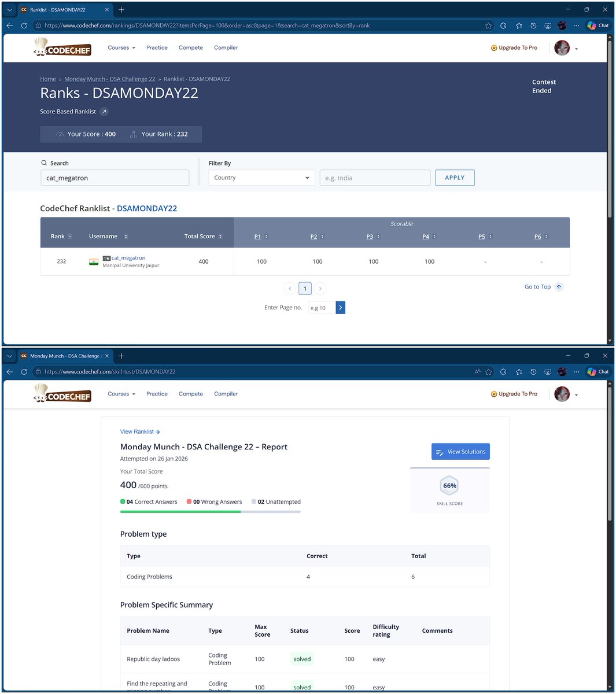Open Compete menu in Ranklist window
Image resolution: width=616 pixels, height=694 pixels.
click(191, 48)
